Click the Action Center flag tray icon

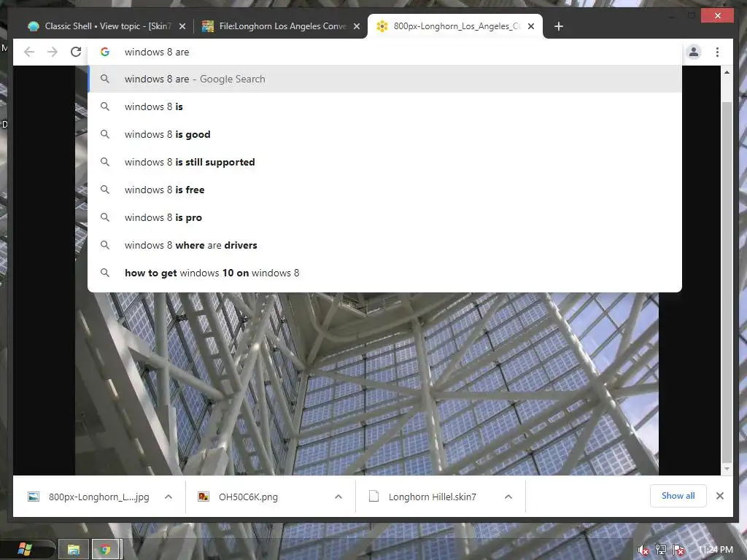679,550
